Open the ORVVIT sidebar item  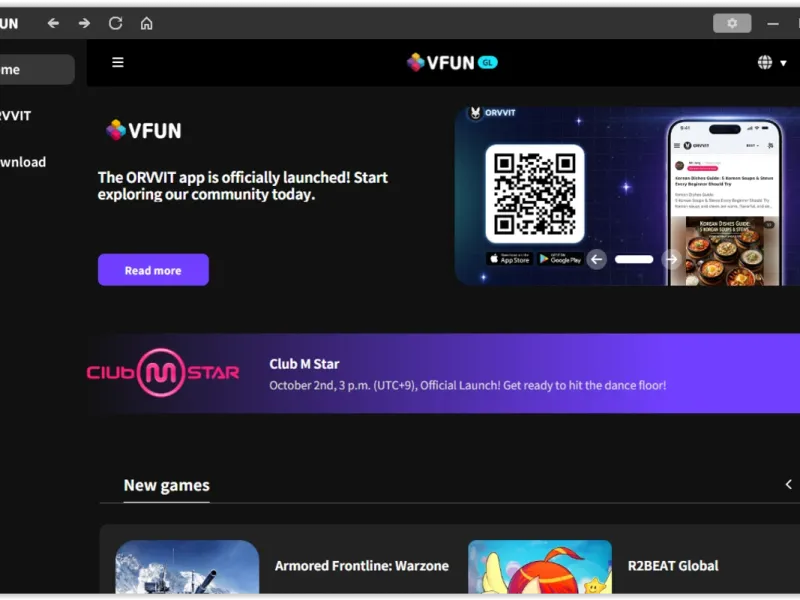coord(16,116)
